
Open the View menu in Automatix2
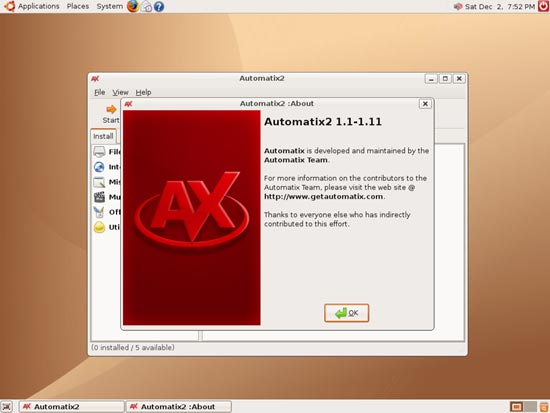click(120, 92)
